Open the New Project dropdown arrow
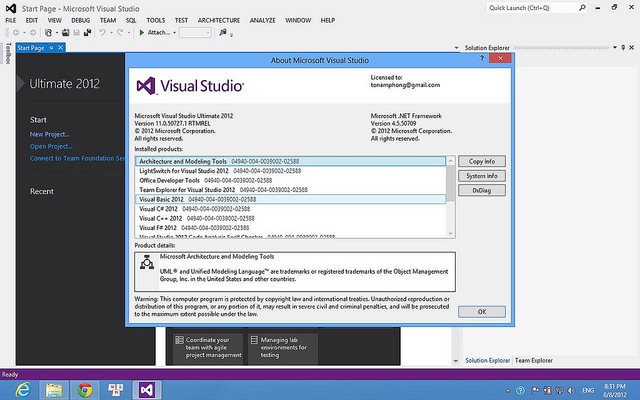The image size is (640, 400). click(57, 33)
